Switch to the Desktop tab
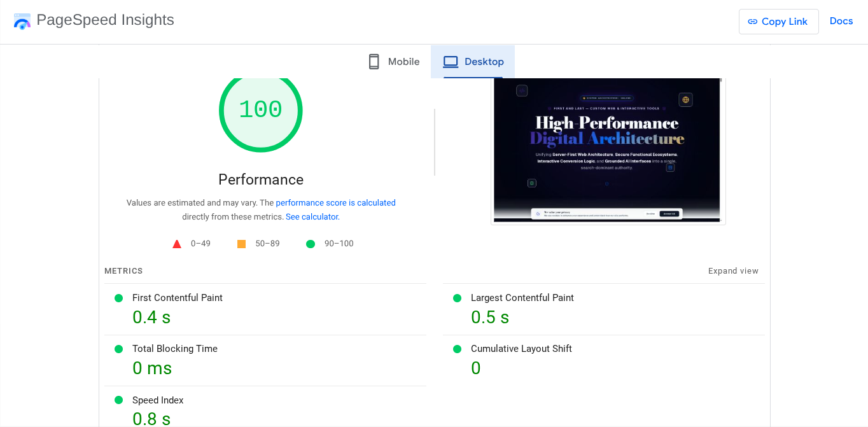 (x=473, y=61)
